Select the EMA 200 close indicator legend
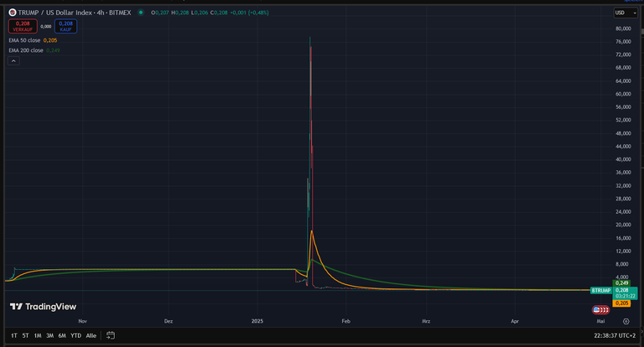This screenshot has height=347, width=644. (x=26, y=50)
